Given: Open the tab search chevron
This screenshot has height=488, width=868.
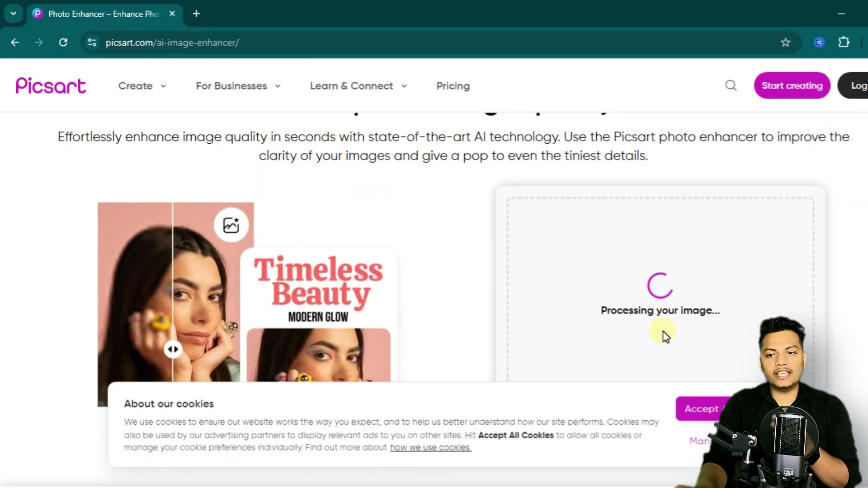Looking at the screenshot, I should tap(13, 14).
